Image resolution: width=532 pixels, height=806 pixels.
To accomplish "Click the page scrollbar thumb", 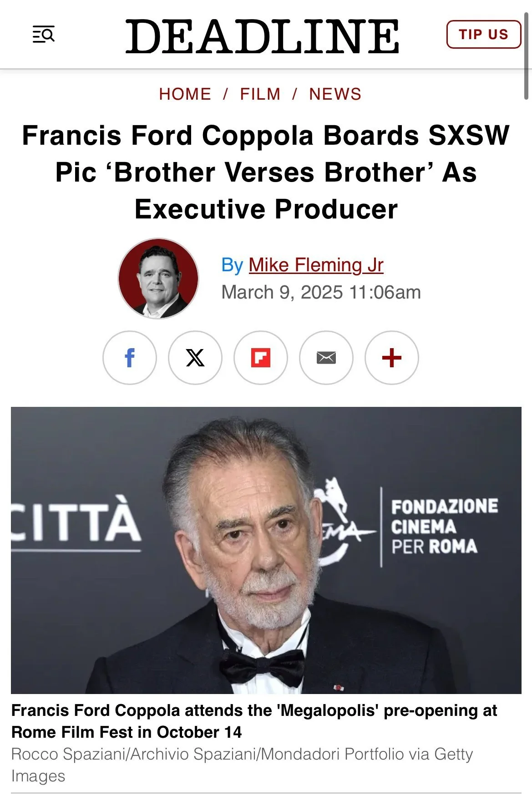I will click(x=527, y=56).
